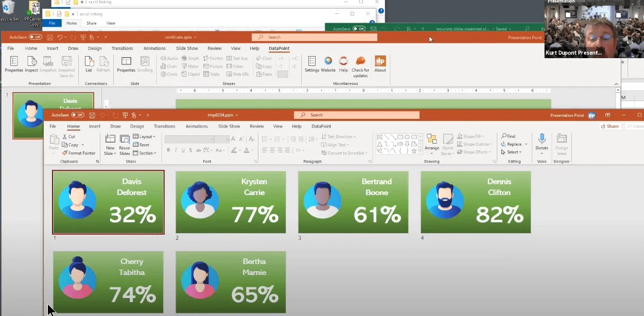Open DataPoint Settings in Miscellaneous group
This screenshot has width=644, height=316.
tap(311, 65)
